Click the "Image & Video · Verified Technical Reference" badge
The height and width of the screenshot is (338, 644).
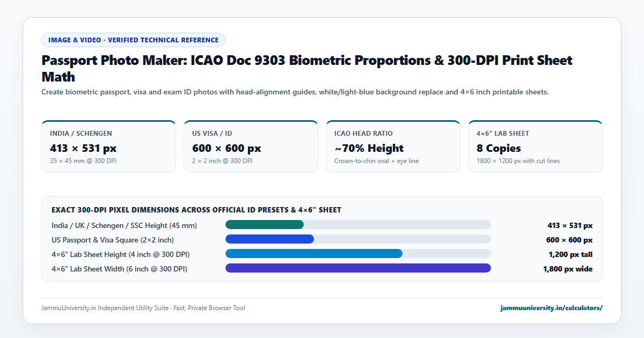click(x=133, y=40)
